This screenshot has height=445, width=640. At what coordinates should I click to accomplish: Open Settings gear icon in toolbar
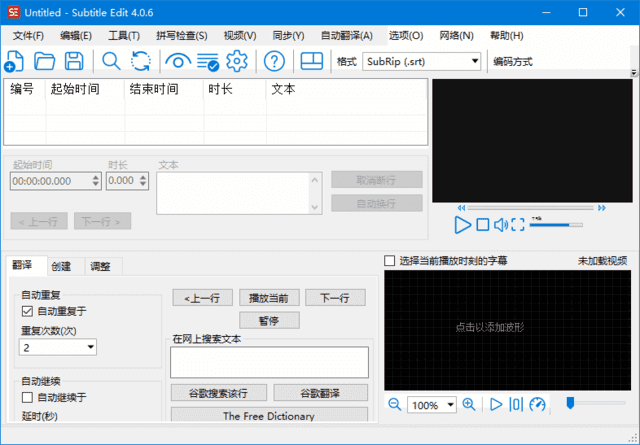(x=237, y=61)
